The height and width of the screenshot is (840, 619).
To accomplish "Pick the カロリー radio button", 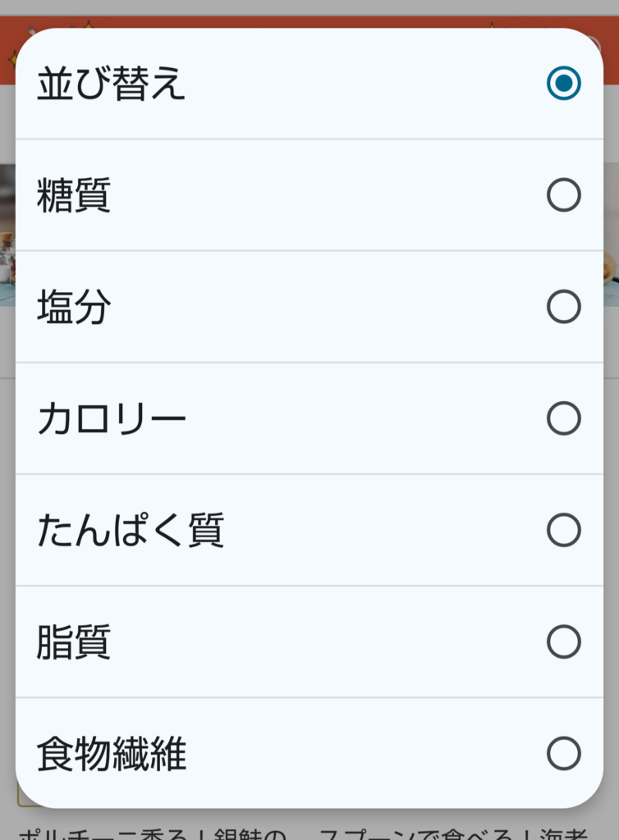I will [563, 418].
